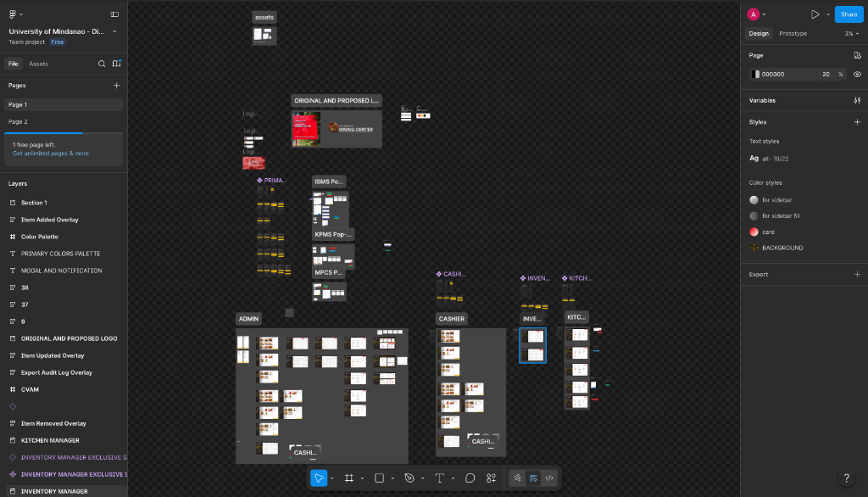
Task: Expand the file name dropdown chevron
Action: [114, 31]
